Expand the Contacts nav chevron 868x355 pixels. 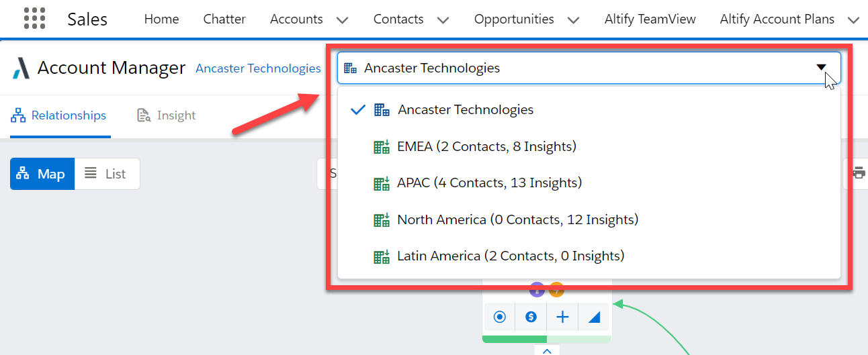pyautogui.click(x=443, y=20)
